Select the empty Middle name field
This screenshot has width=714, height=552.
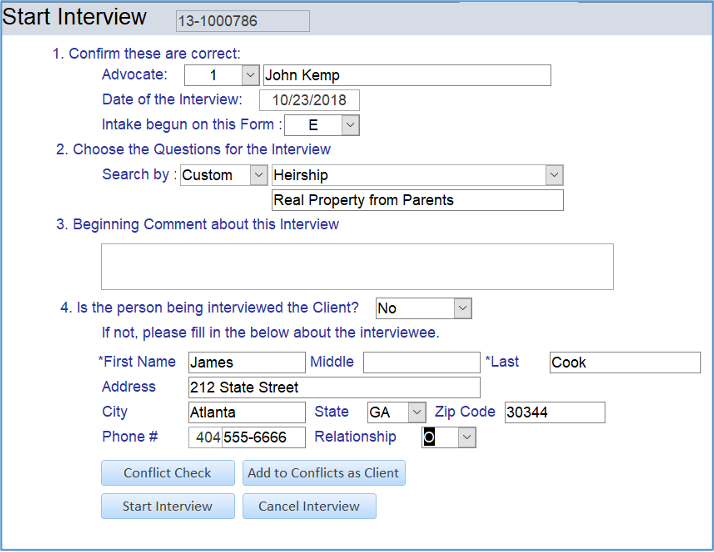click(x=421, y=362)
